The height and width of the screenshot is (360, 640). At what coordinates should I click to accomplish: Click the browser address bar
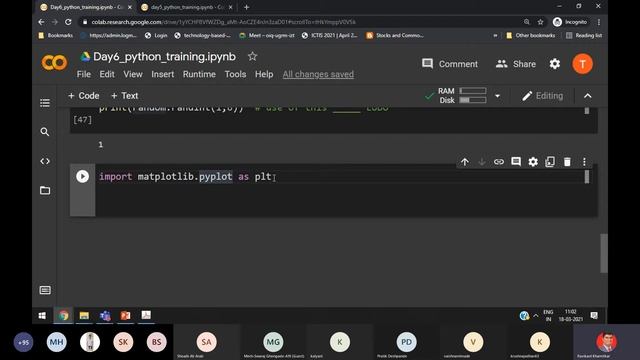(x=302, y=22)
